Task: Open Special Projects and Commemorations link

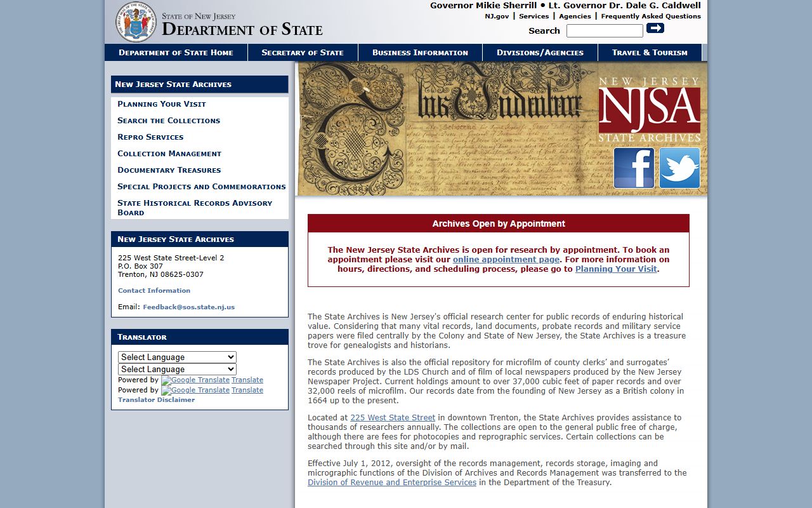Action: (x=202, y=187)
